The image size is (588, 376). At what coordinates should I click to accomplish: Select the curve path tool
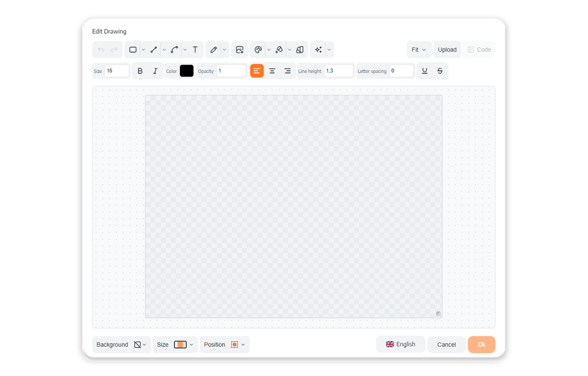coord(174,50)
